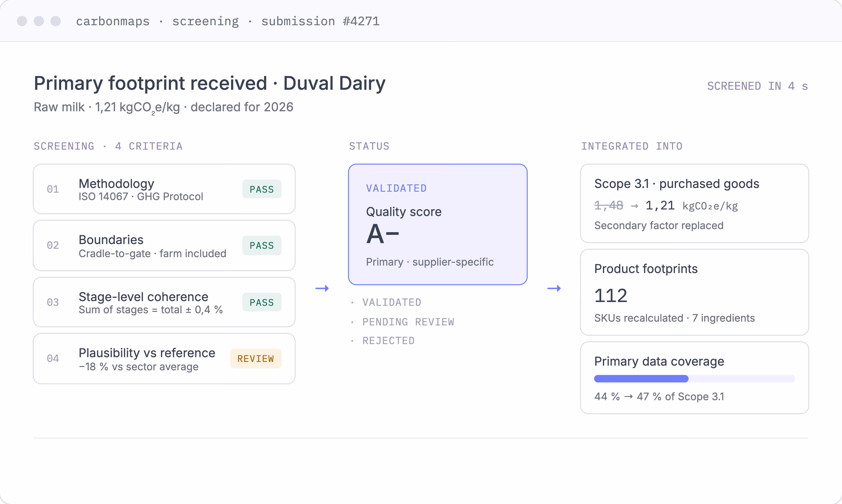Click the arrow between status and integrated columns
Image resolution: width=842 pixels, height=504 pixels.
(x=554, y=288)
